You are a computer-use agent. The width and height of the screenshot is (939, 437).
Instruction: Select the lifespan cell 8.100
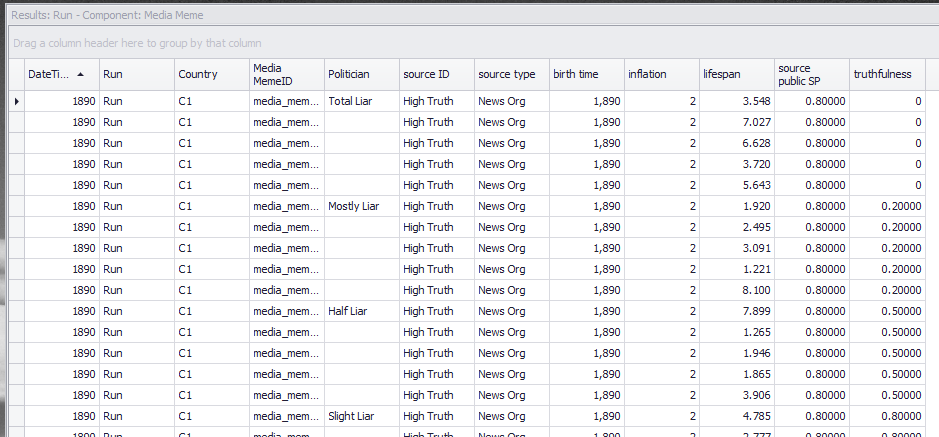tap(736, 290)
